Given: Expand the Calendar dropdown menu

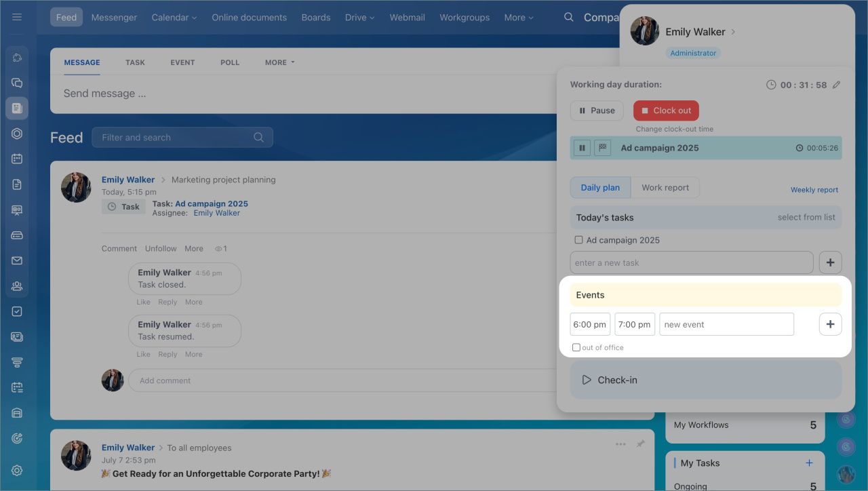Looking at the screenshot, I should 174,18.
